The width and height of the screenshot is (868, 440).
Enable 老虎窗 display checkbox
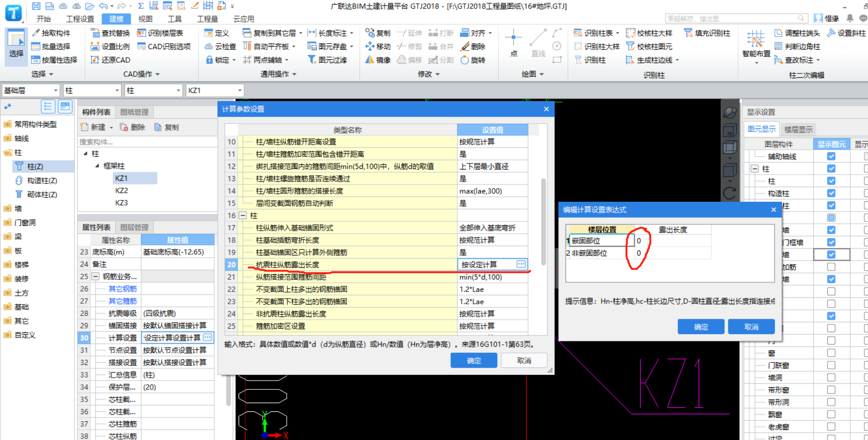[x=831, y=426]
